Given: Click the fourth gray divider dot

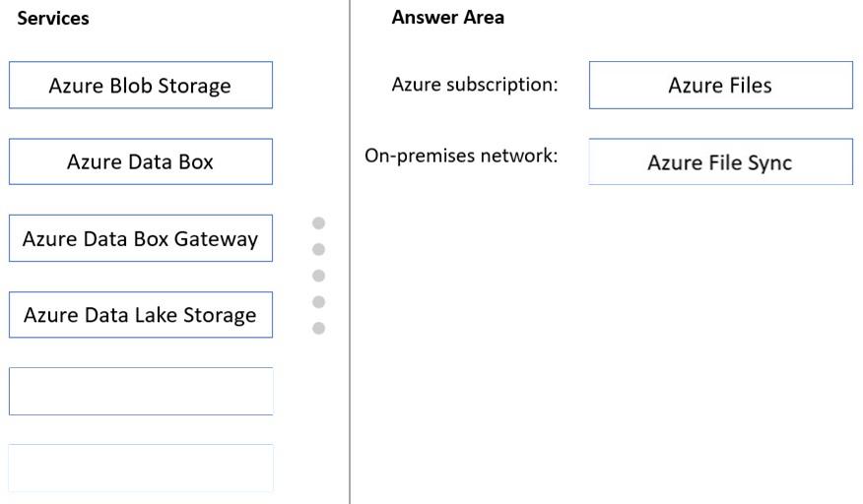Looking at the screenshot, I should point(318,302).
